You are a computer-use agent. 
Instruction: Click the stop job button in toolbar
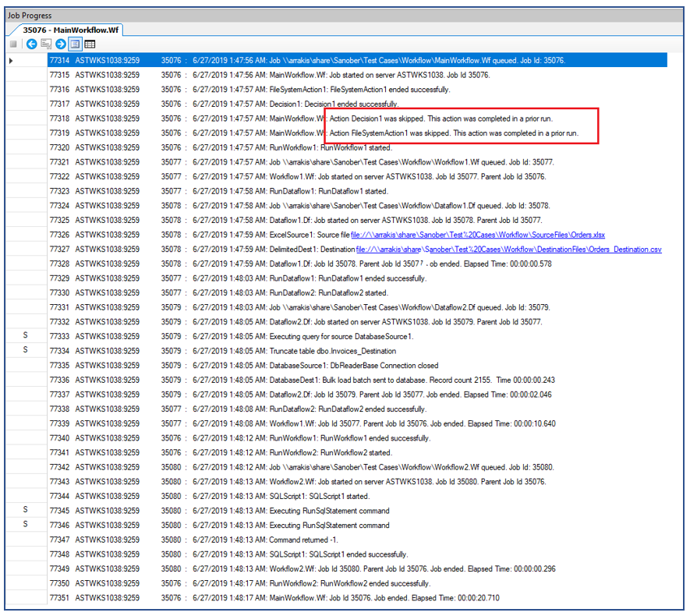[x=13, y=44]
